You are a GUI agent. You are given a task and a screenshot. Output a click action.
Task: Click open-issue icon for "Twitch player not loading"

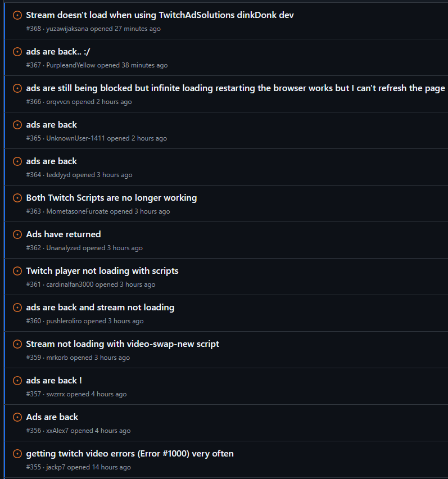(17, 271)
